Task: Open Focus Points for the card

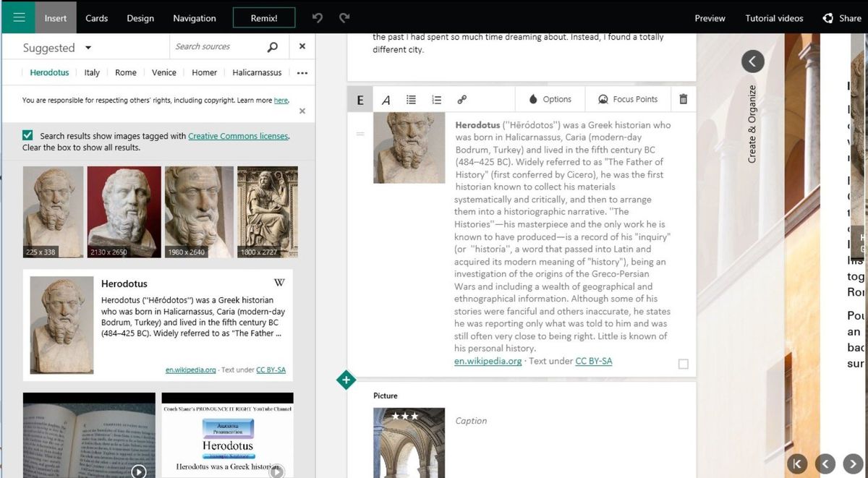Action: pyautogui.click(x=628, y=99)
